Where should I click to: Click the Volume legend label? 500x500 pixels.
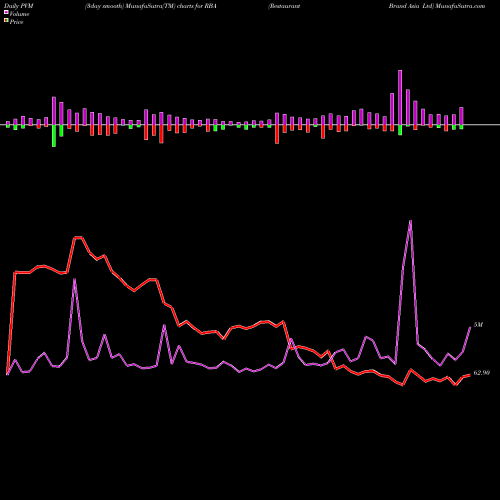[19, 14]
